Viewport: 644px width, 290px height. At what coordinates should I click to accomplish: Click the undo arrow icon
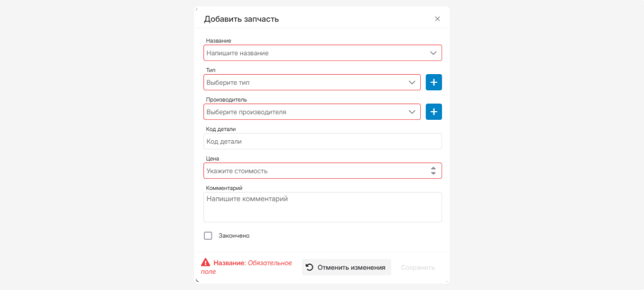310,267
